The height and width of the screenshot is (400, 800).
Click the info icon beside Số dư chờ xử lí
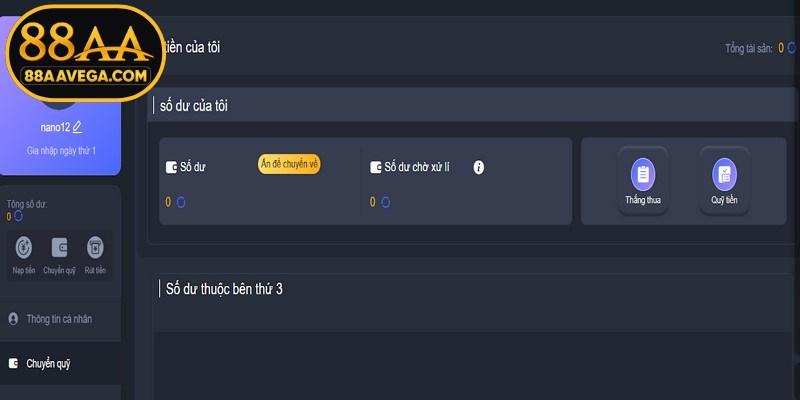(479, 167)
